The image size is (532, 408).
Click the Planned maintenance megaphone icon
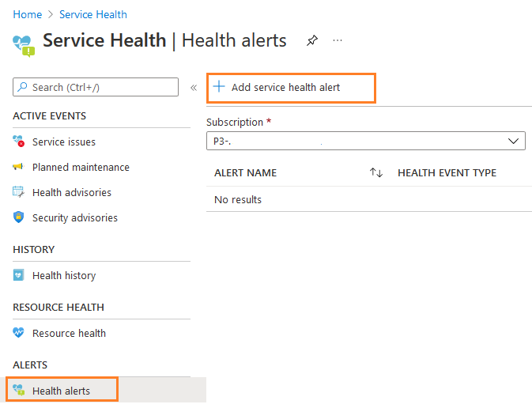pyautogui.click(x=19, y=167)
